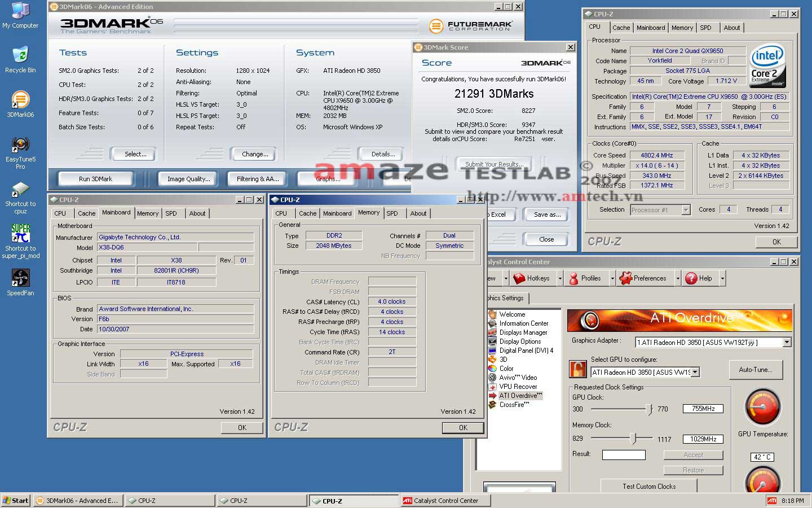Expand the Hotkeys dropdown arrow

[560, 278]
